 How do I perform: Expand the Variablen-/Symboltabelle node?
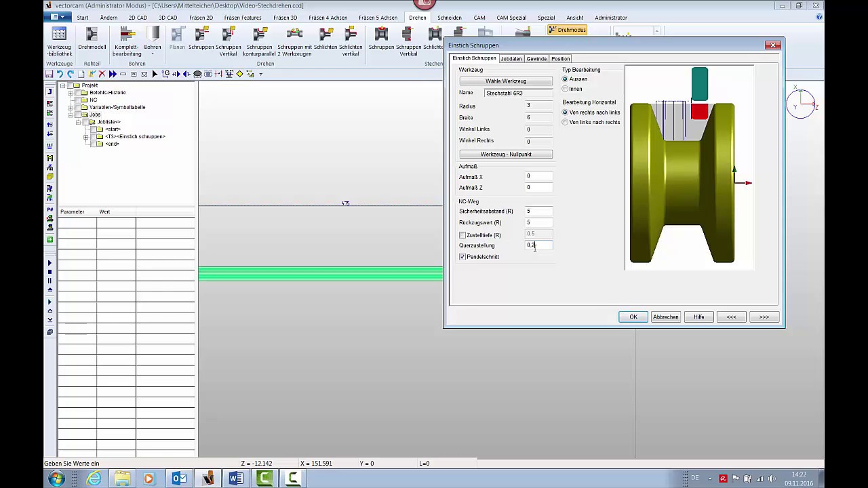point(70,107)
